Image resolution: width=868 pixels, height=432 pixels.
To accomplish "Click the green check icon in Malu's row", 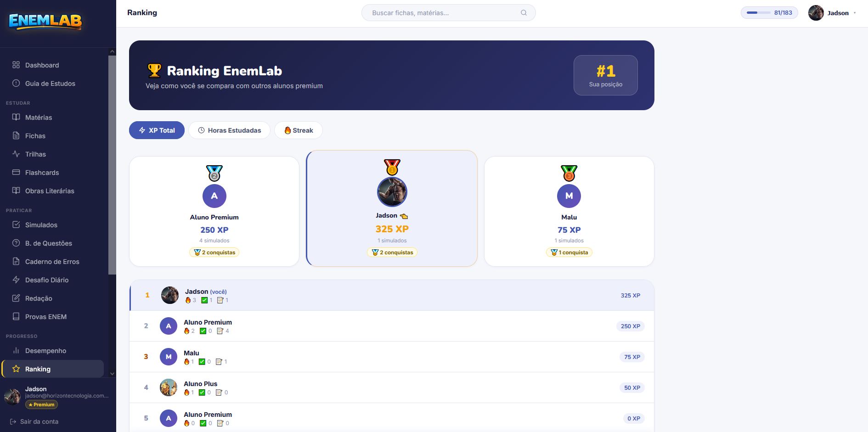I will coord(202,362).
